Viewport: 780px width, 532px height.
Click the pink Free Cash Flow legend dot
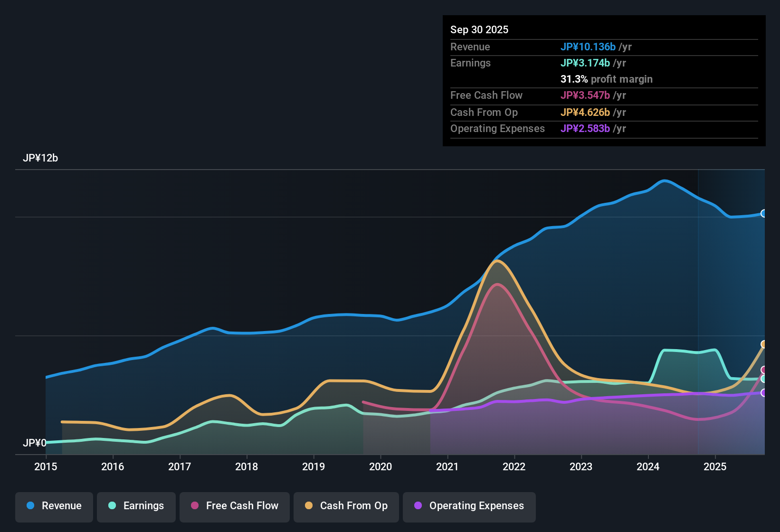[195, 505]
